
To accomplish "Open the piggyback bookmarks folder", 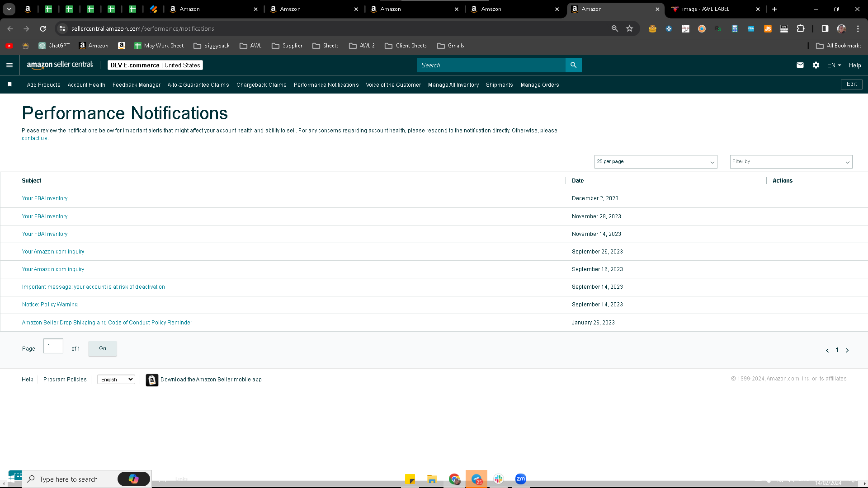I will [211, 46].
